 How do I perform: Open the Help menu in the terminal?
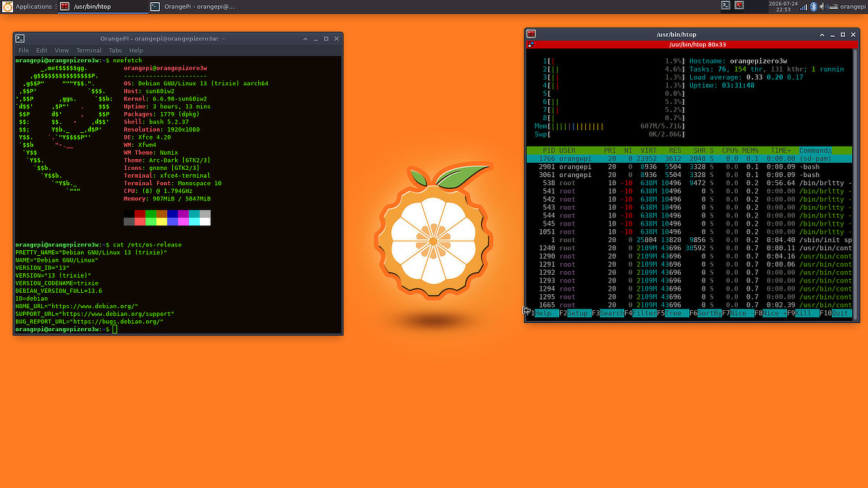pyautogui.click(x=136, y=51)
